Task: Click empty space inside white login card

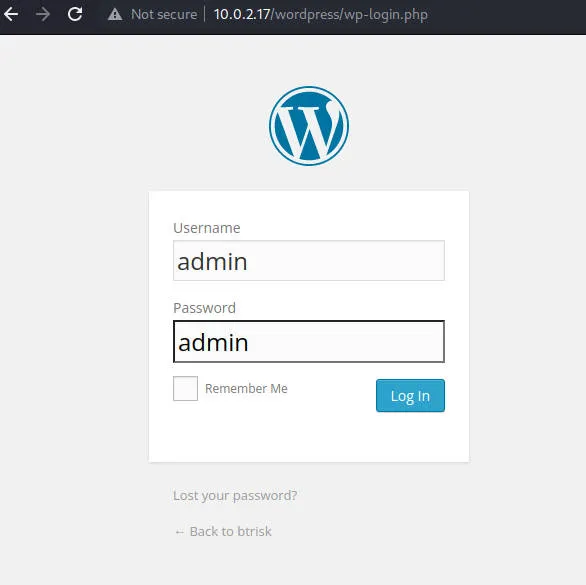Action: click(309, 437)
